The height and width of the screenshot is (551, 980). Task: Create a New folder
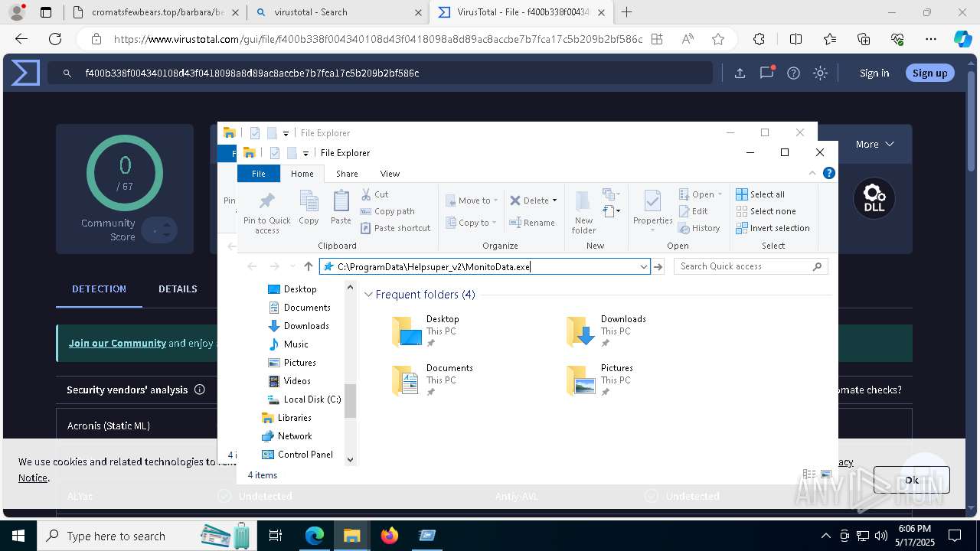click(583, 212)
